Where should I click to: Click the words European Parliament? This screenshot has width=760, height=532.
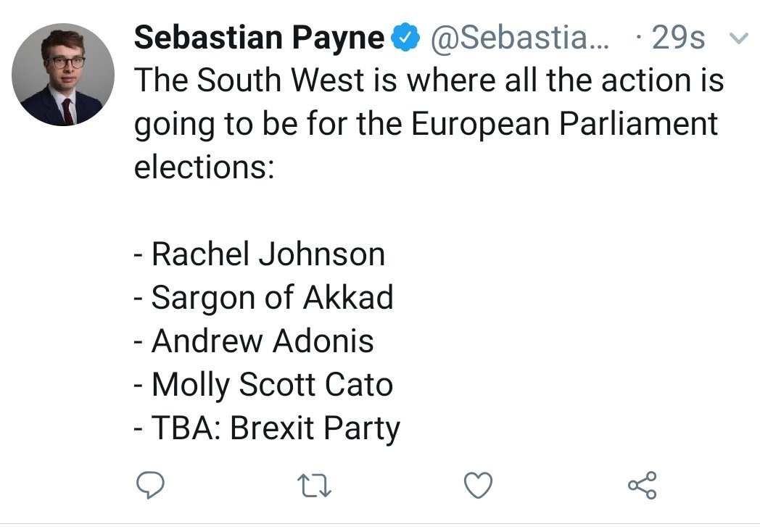coord(564,124)
